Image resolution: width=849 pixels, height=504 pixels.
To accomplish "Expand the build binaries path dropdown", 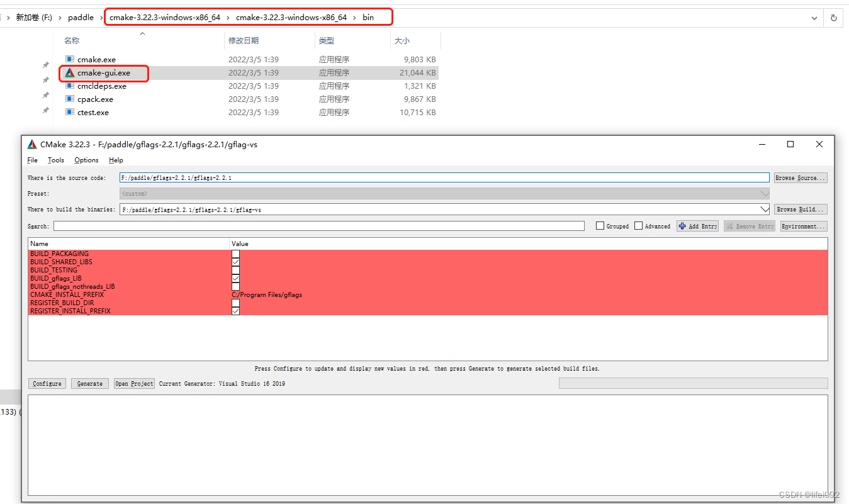I will point(765,209).
